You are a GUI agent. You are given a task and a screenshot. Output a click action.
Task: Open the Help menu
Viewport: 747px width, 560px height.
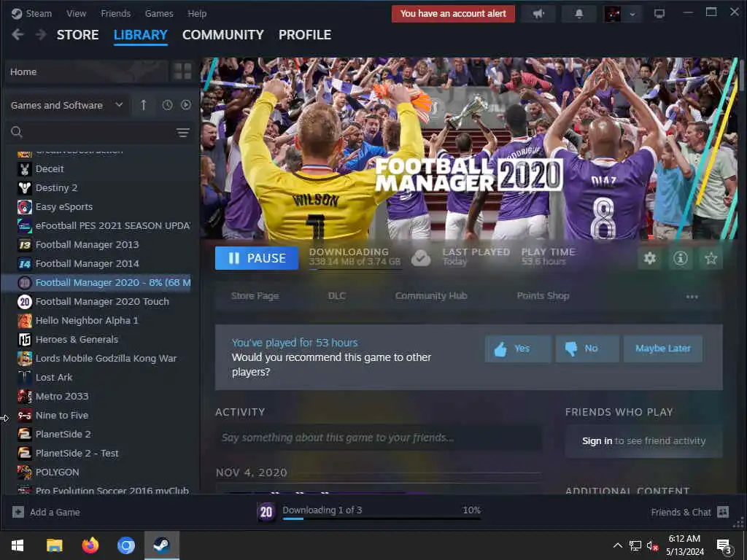click(197, 13)
